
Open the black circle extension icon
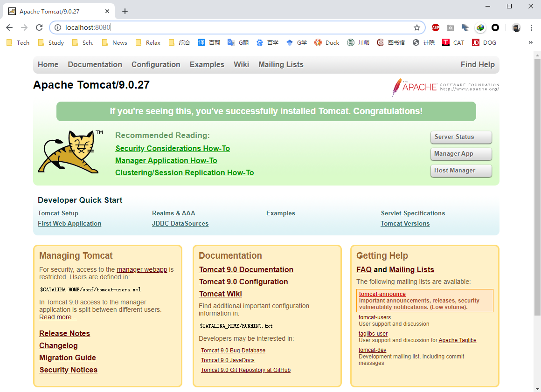point(495,28)
